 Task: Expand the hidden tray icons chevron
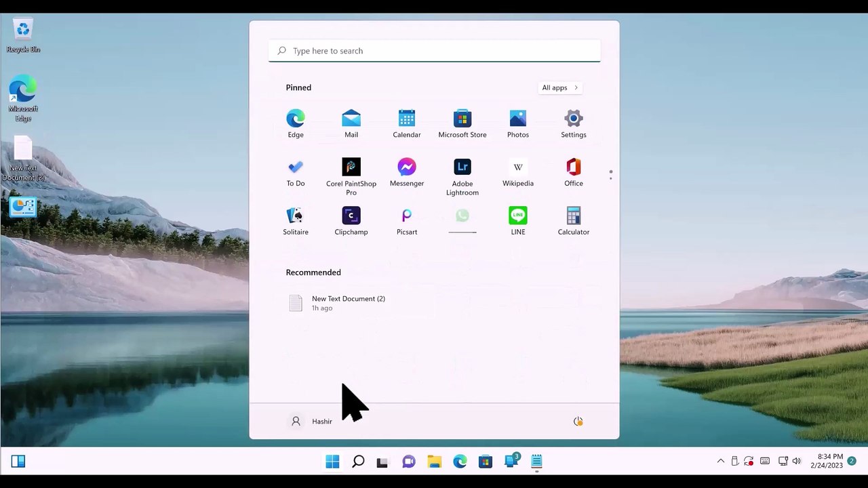tap(721, 462)
